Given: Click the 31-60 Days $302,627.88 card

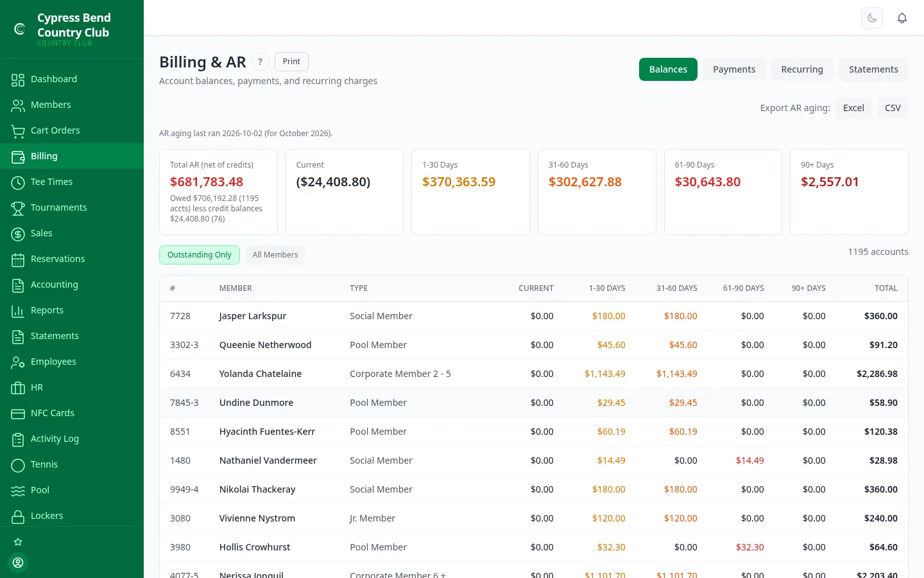Looking at the screenshot, I should tap(597, 192).
